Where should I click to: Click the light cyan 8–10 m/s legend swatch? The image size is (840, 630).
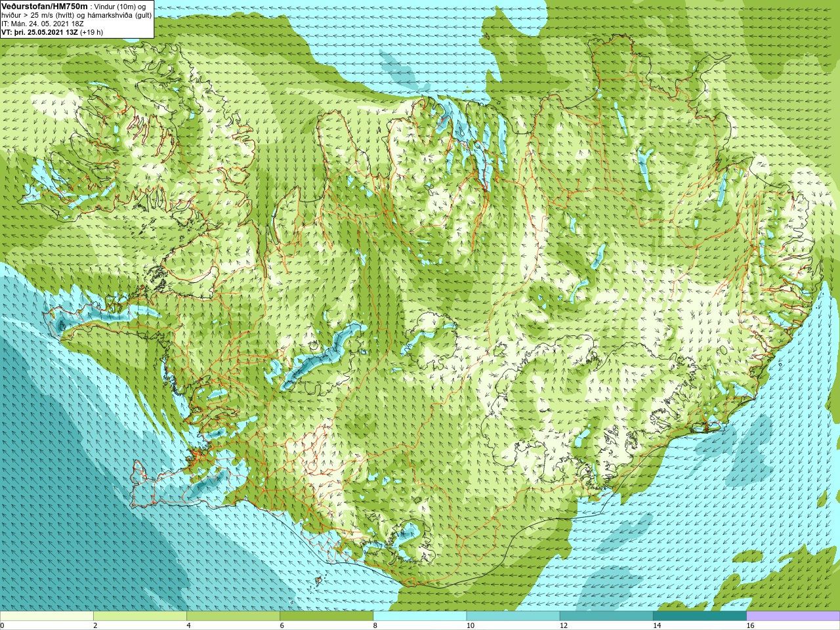[x=420, y=616]
